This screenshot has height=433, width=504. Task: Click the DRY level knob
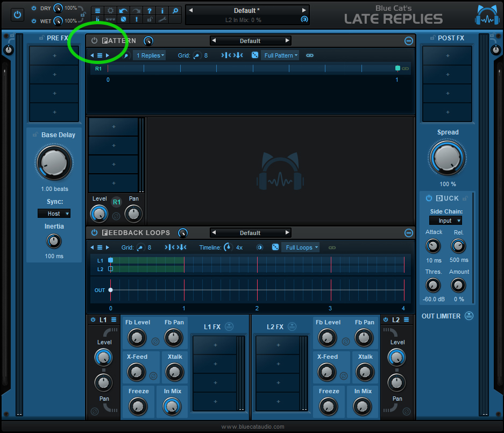(58, 8)
